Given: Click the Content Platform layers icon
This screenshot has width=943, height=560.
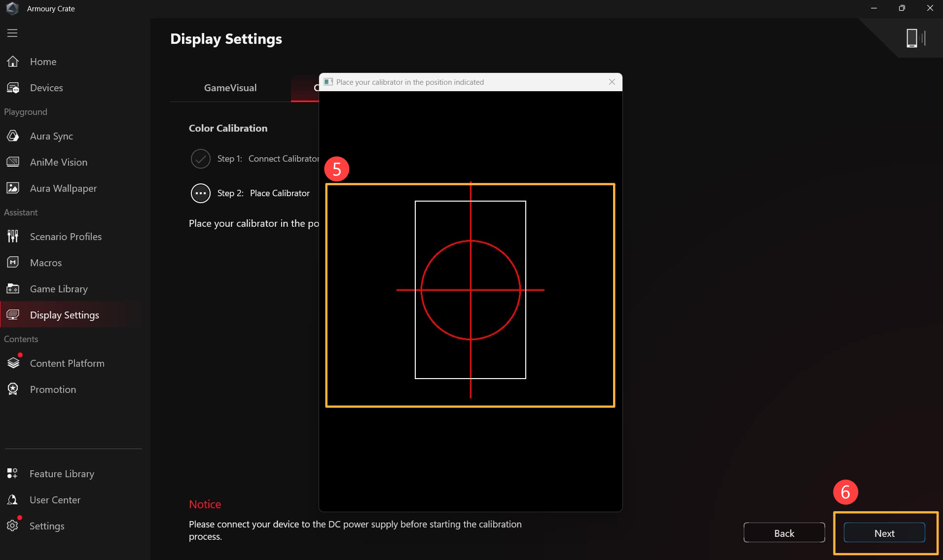Looking at the screenshot, I should (x=13, y=363).
